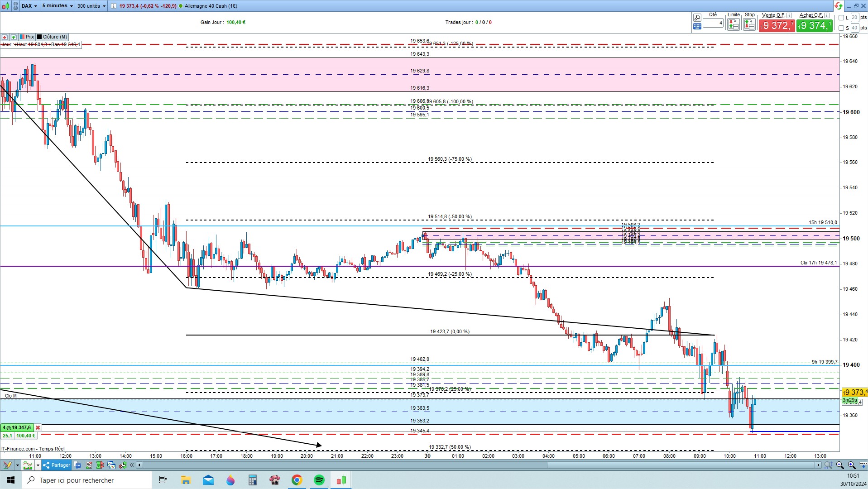Click the Stop order icon
868x489 pixels.
pyautogui.click(x=749, y=25)
